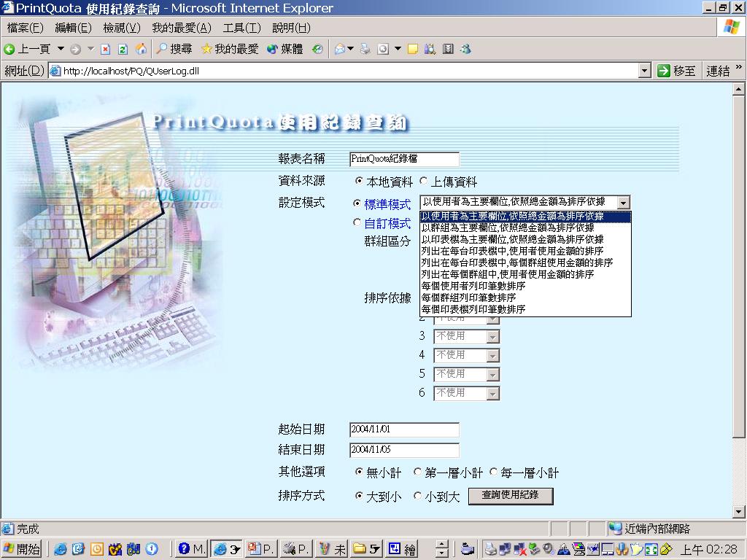747x560 pixels.
Task: Choose 每個群組列印筆數排序 in dropdown list
Action: [x=468, y=298]
